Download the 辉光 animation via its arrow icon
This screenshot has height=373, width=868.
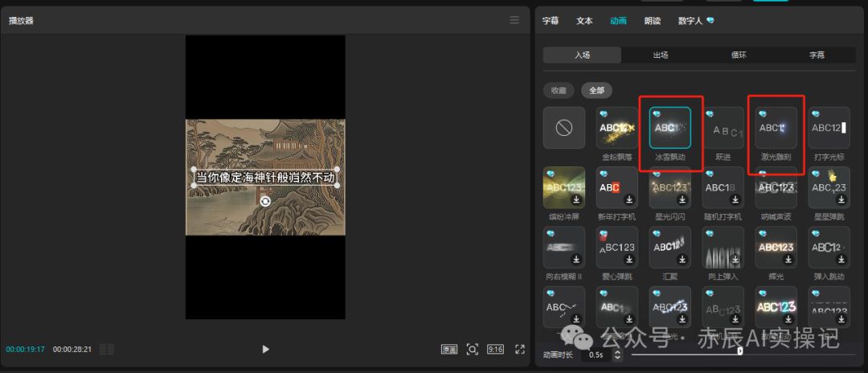[789, 259]
